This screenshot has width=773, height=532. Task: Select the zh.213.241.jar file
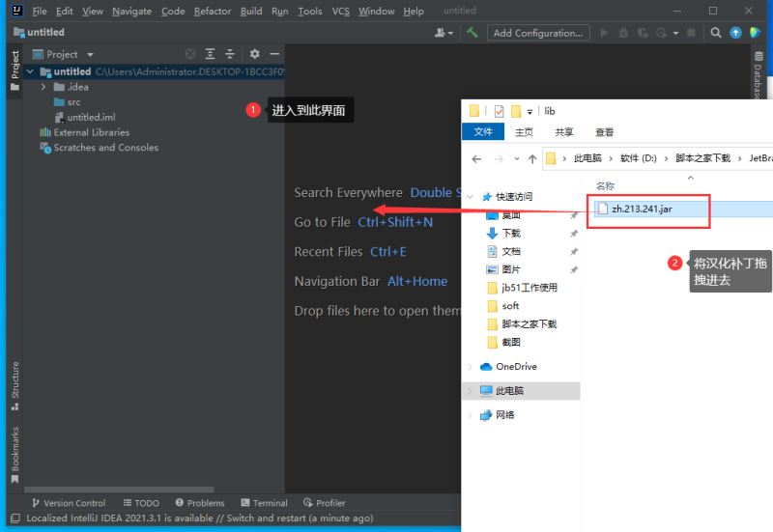[x=642, y=209]
